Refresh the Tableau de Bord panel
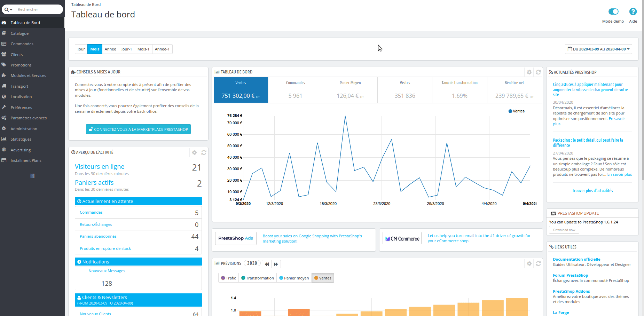This screenshot has width=644, height=316. pyautogui.click(x=538, y=72)
